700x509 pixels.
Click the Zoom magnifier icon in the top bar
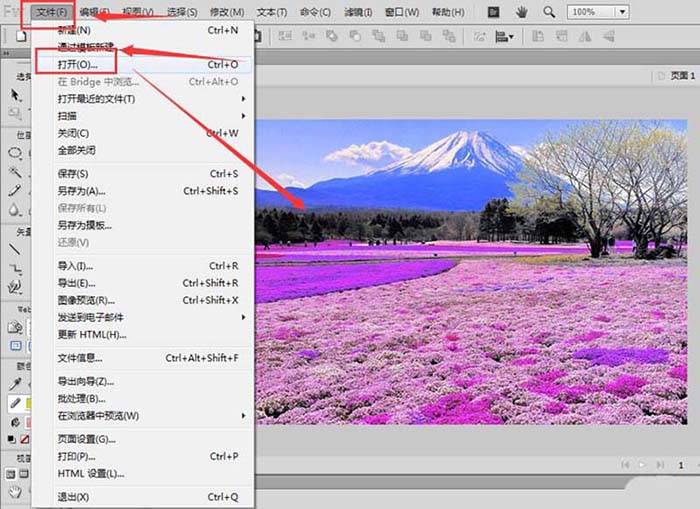(x=549, y=12)
